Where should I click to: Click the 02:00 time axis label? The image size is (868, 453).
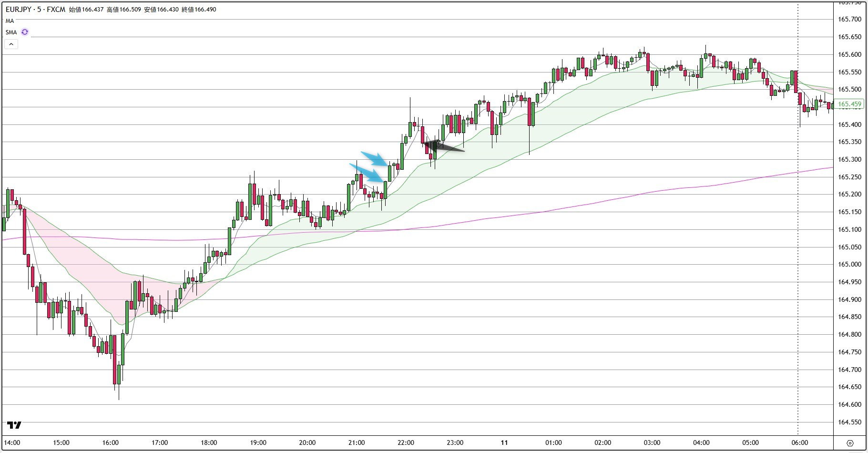[x=603, y=443]
